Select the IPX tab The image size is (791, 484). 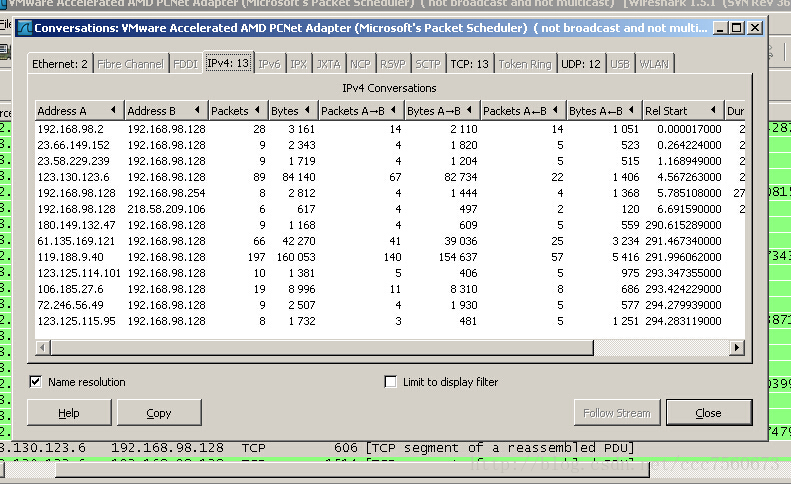(x=298, y=64)
